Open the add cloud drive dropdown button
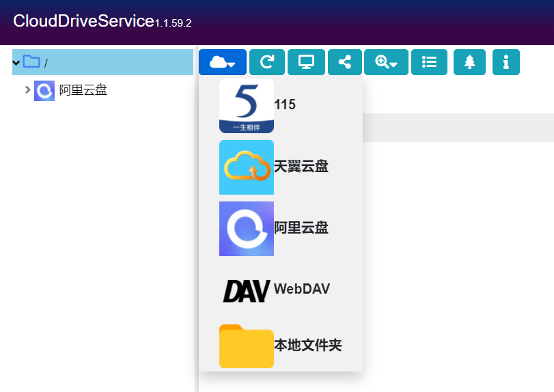554x392 pixels. coord(223,62)
